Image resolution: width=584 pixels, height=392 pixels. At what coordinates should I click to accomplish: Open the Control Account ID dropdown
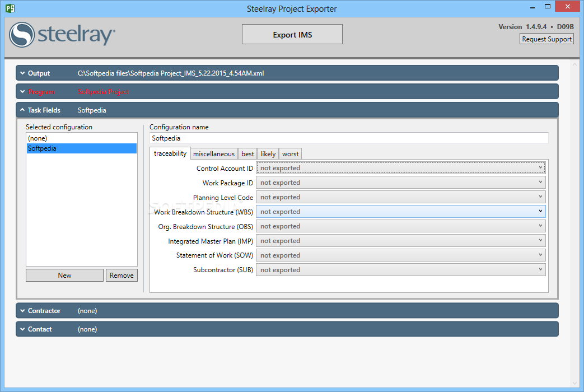[401, 168]
